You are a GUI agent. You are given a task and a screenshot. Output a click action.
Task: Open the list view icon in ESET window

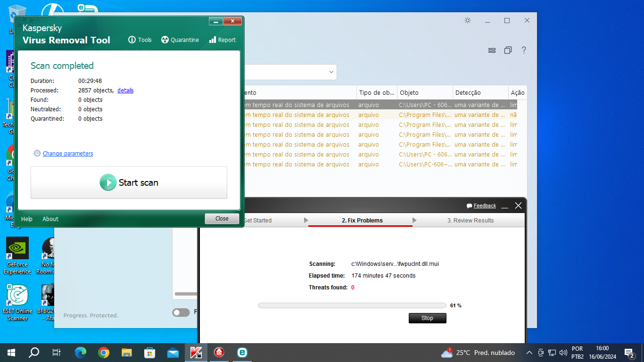(x=492, y=50)
